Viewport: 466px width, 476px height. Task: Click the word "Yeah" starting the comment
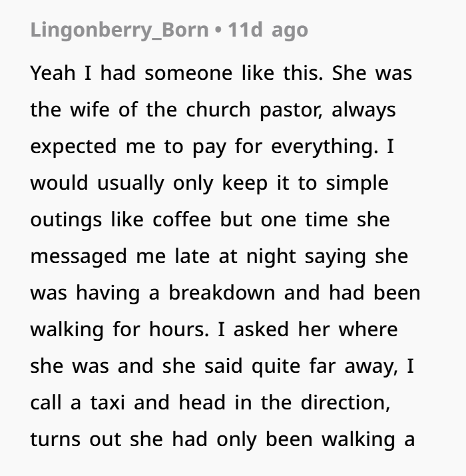53,73
